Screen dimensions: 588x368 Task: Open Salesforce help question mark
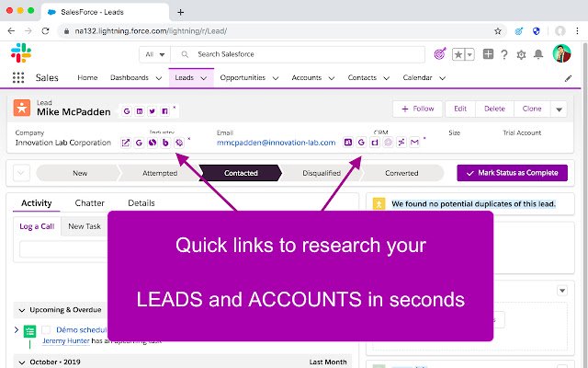504,55
